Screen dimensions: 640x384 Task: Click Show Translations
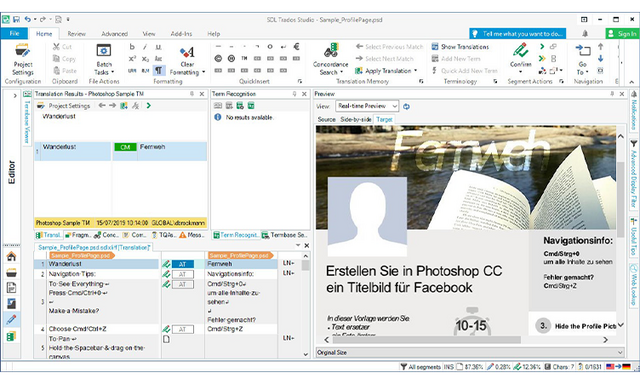[460, 47]
